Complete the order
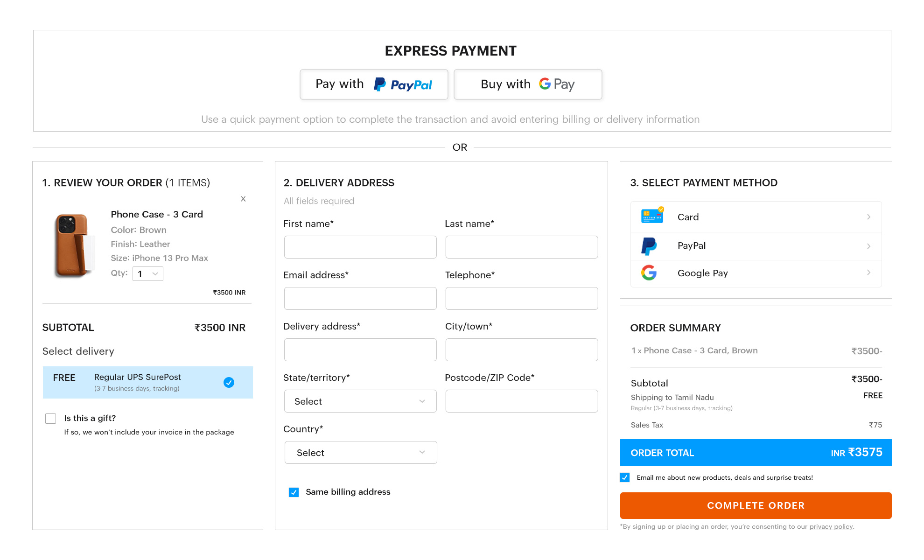The image size is (924, 560). pyautogui.click(x=755, y=505)
